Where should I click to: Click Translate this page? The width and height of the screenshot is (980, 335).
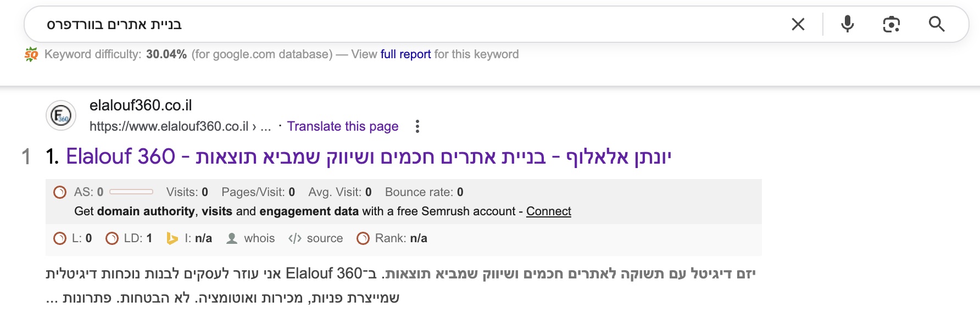point(342,126)
